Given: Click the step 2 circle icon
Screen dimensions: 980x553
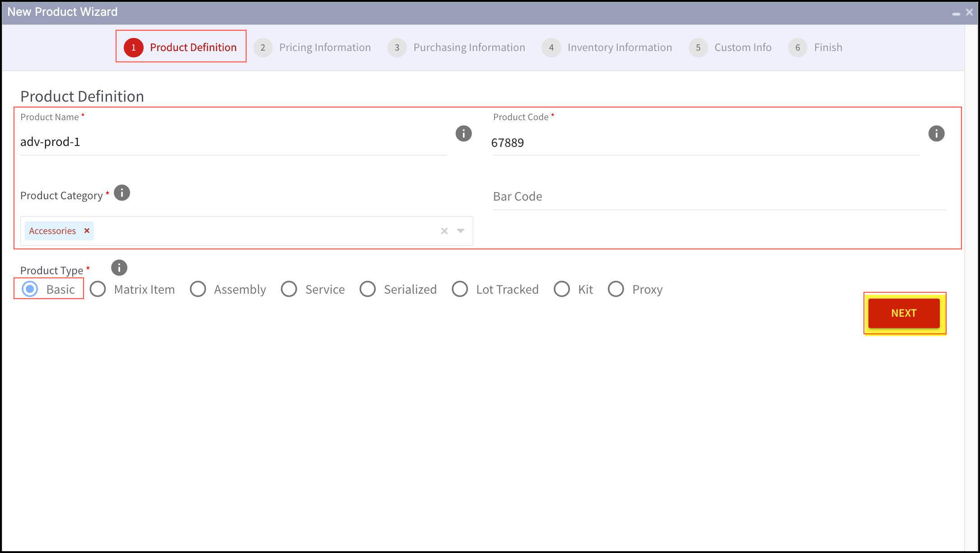Looking at the screenshot, I should click(x=263, y=47).
